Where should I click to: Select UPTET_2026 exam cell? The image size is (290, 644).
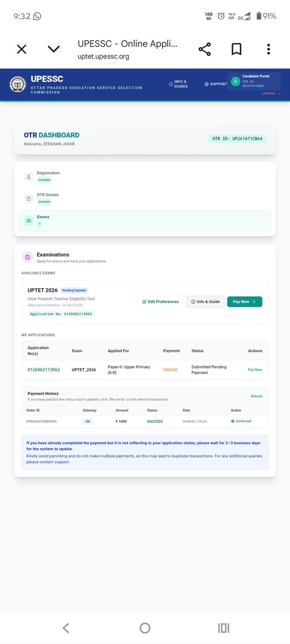(84, 370)
